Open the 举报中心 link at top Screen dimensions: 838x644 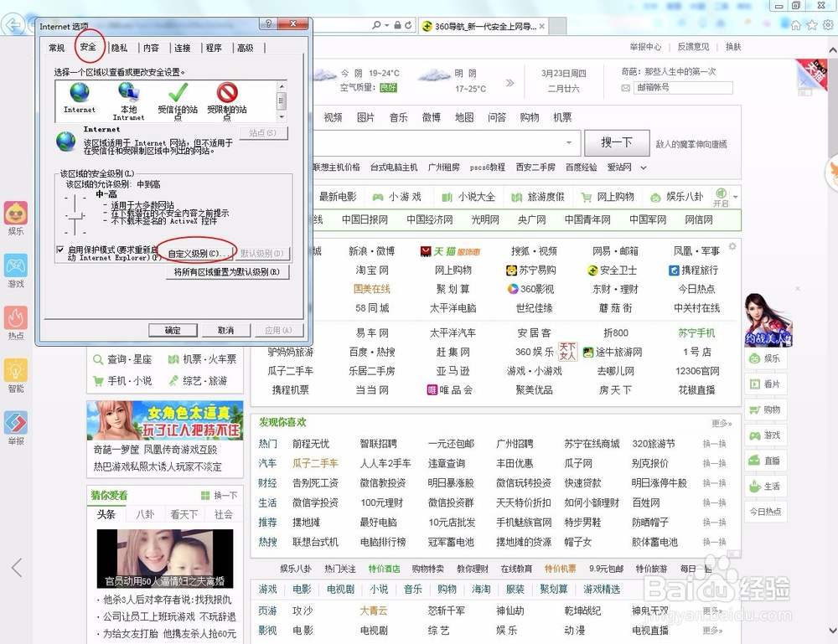coord(645,46)
